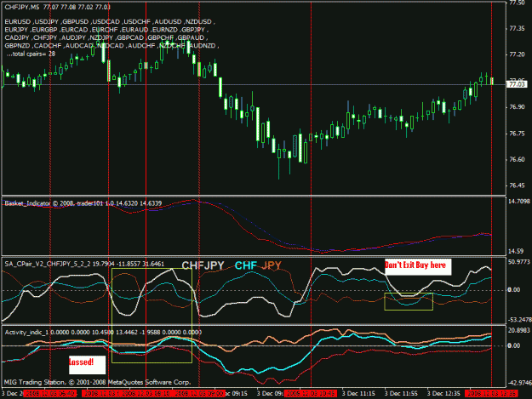Click the -53.2478 scale value
This screenshot has height=399, width=532.
pos(519,320)
